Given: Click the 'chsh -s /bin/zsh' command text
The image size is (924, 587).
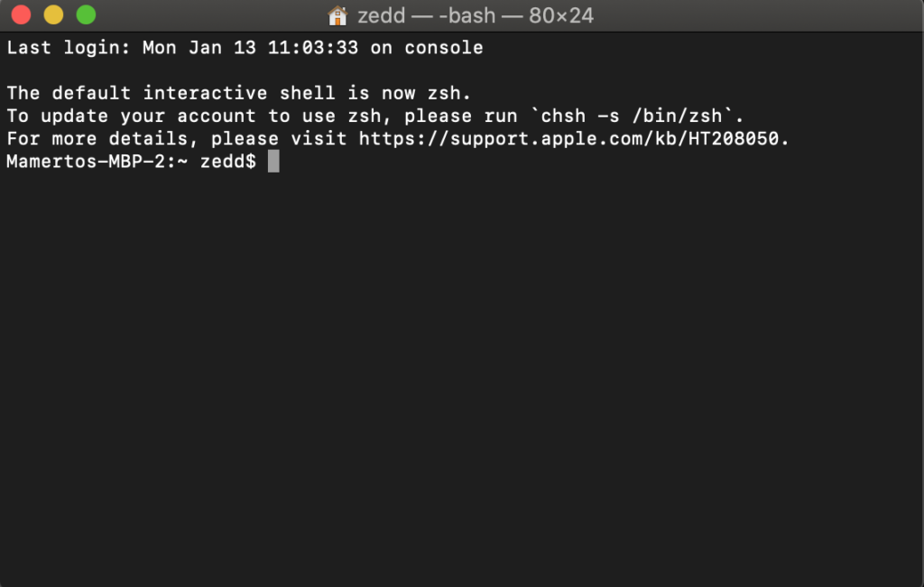Looking at the screenshot, I should 631,116.
